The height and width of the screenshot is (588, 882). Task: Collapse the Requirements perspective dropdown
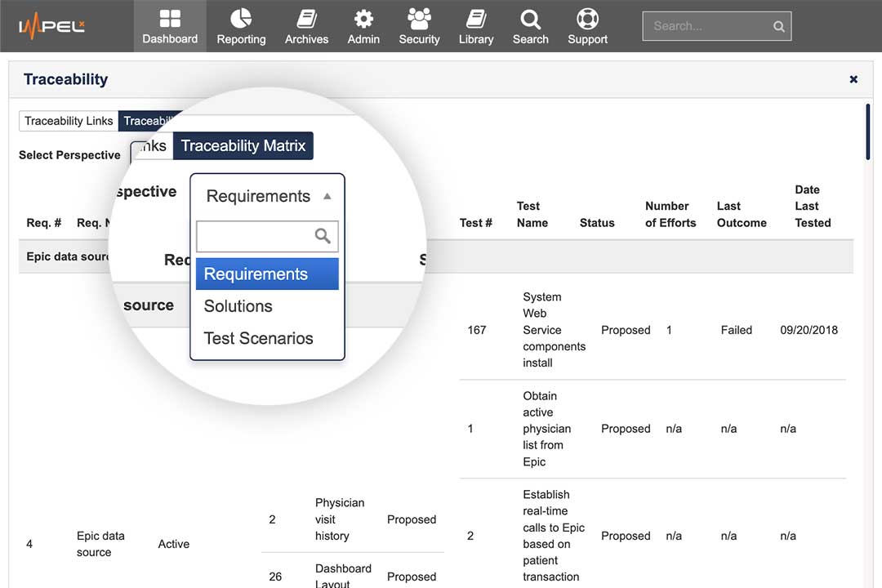point(267,196)
